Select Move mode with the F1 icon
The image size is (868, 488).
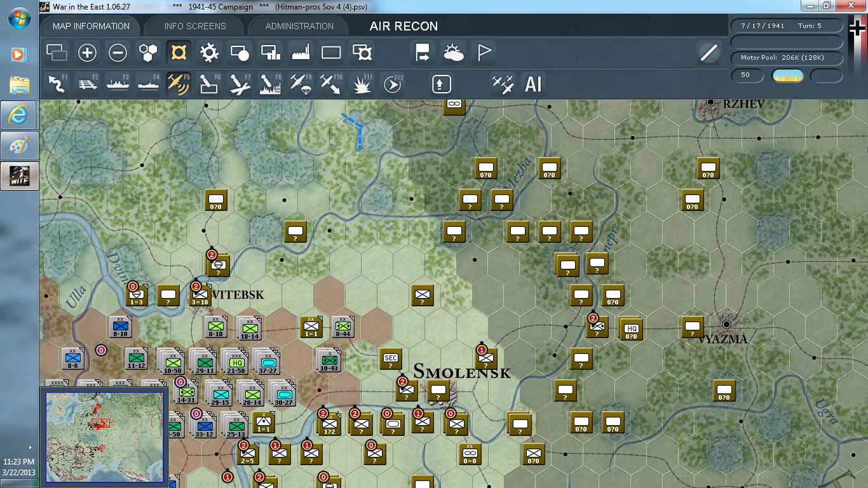(57, 84)
